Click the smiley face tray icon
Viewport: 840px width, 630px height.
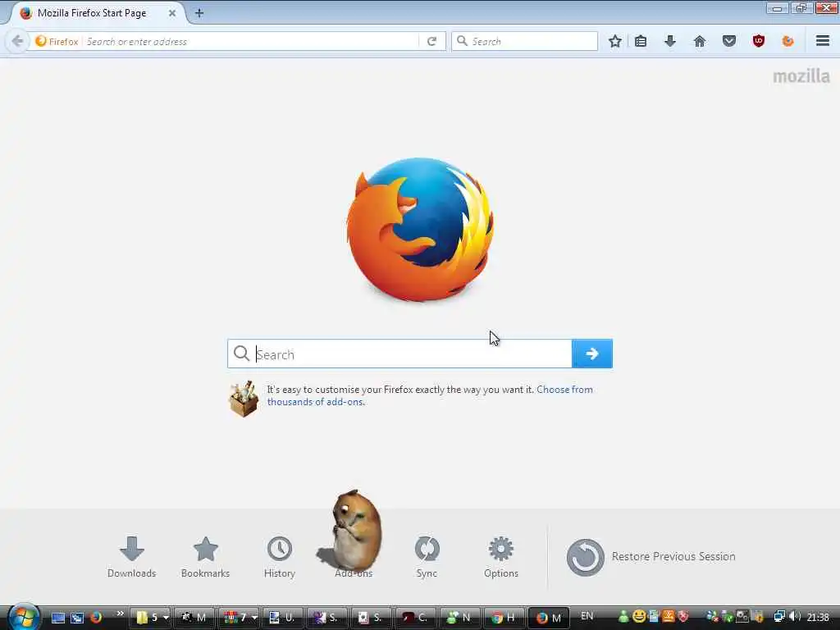tap(638, 617)
